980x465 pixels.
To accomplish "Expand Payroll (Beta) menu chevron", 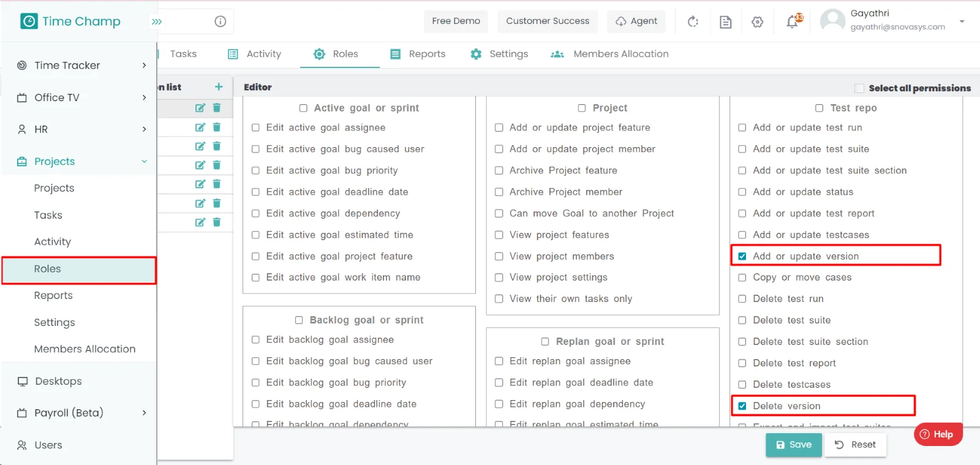I will (144, 413).
